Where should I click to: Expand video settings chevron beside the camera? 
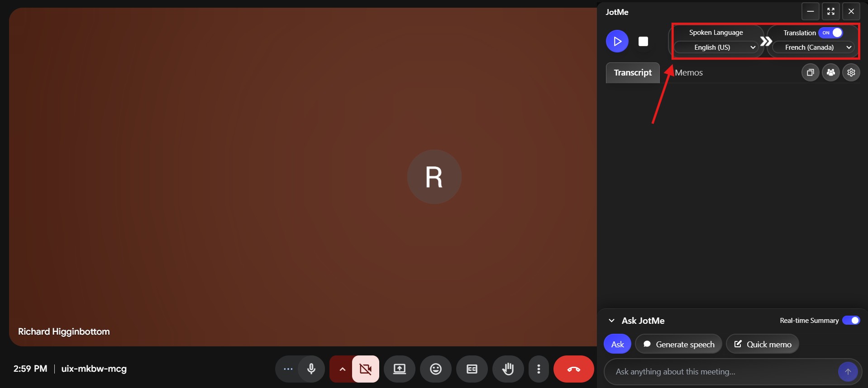(x=342, y=369)
